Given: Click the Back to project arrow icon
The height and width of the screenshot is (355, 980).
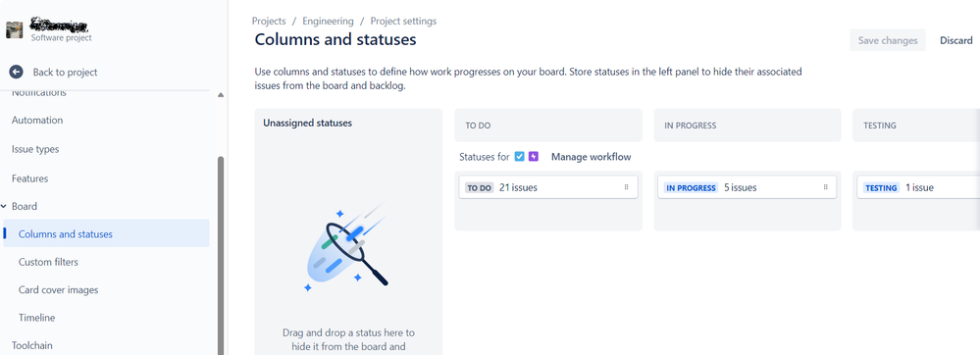Looking at the screenshot, I should [x=17, y=72].
